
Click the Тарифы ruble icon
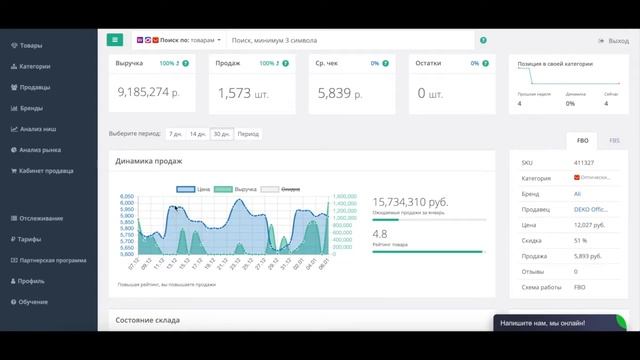coord(13,239)
